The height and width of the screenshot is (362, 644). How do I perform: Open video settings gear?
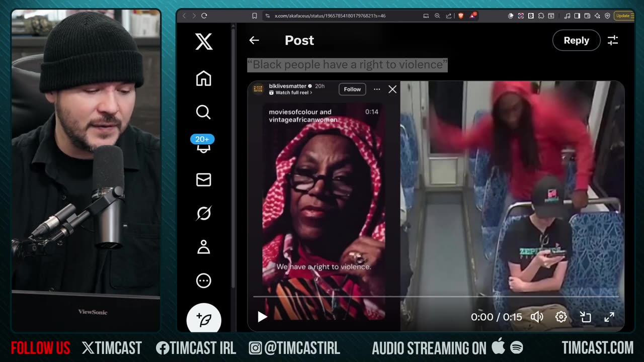click(x=561, y=317)
